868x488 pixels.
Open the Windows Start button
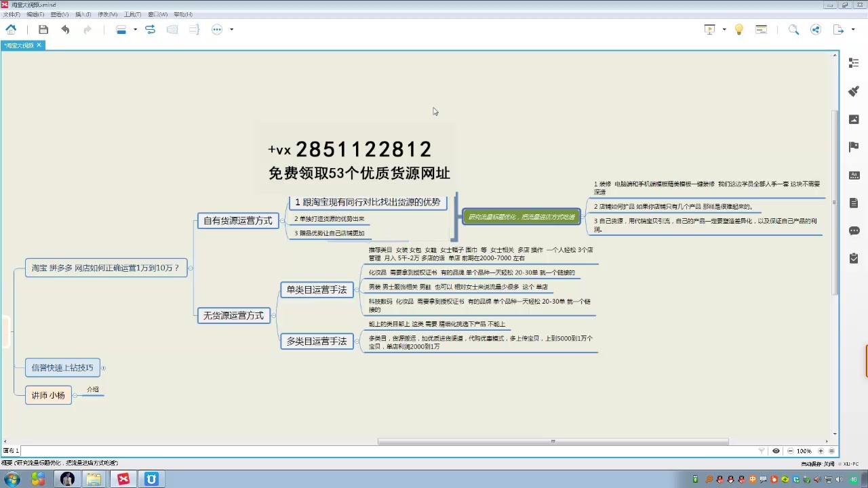[x=12, y=479]
